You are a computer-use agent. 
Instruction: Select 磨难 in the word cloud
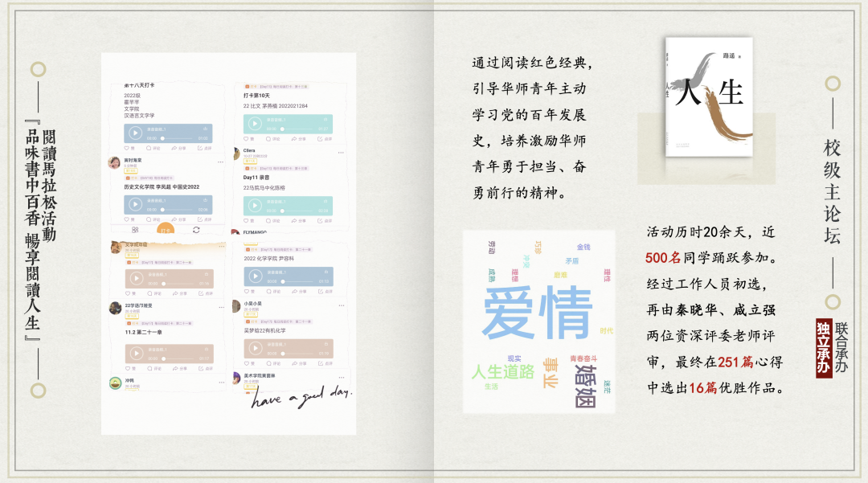click(560, 275)
